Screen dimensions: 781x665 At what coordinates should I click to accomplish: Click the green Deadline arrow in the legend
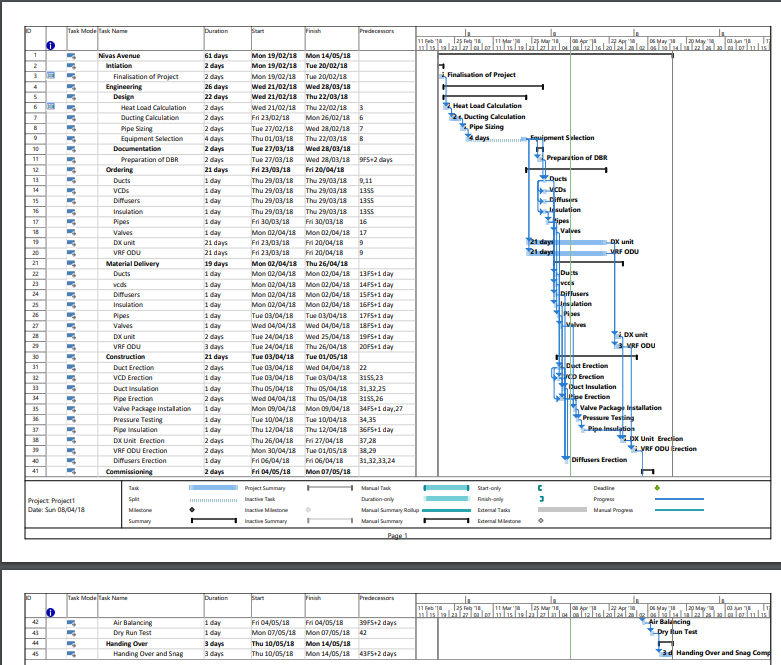(x=656, y=488)
